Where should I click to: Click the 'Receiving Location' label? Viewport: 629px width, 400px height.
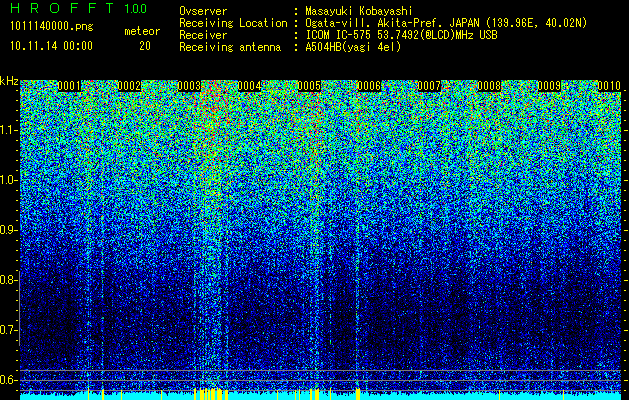pyautogui.click(x=233, y=23)
